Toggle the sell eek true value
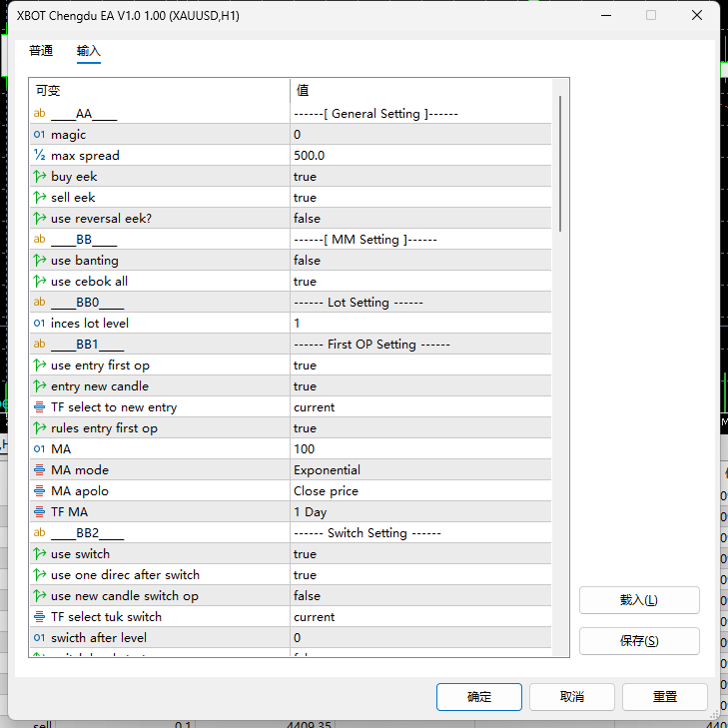The height and width of the screenshot is (728, 728). tap(420, 198)
